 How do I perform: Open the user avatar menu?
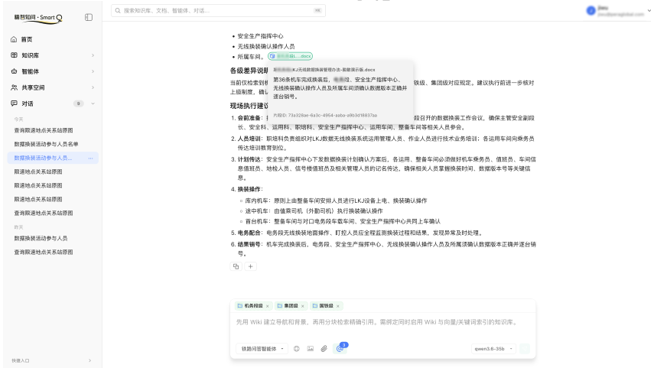pyautogui.click(x=591, y=11)
